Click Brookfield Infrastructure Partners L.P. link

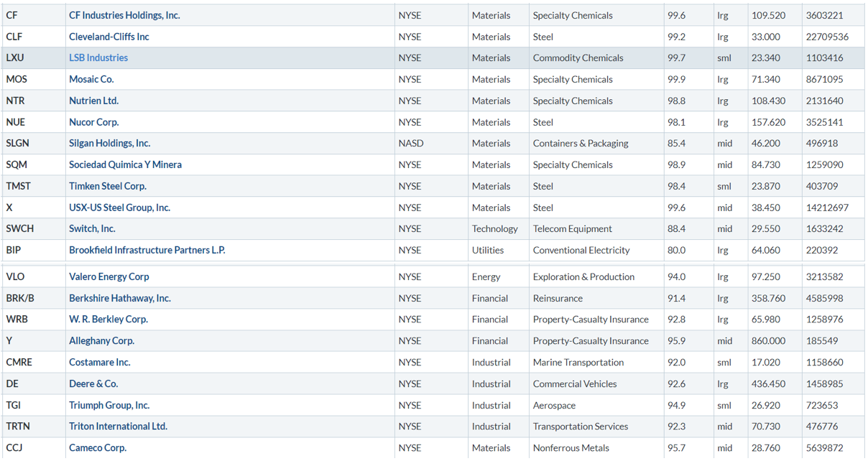[x=147, y=251]
